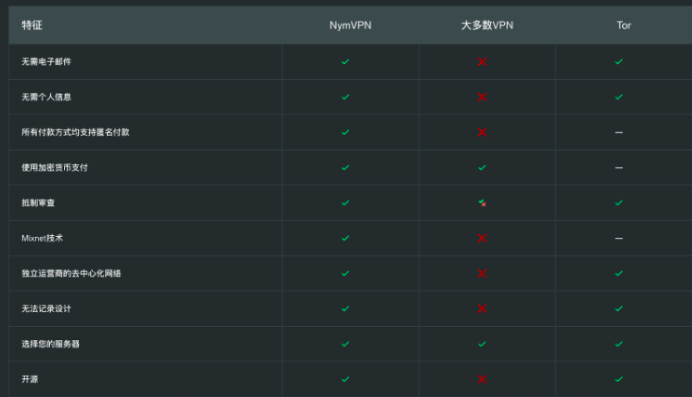This screenshot has height=397, width=692.
Task: Click Tor dash icon in 所有付款方式均支持匿名付款 row
Action: point(619,132)
